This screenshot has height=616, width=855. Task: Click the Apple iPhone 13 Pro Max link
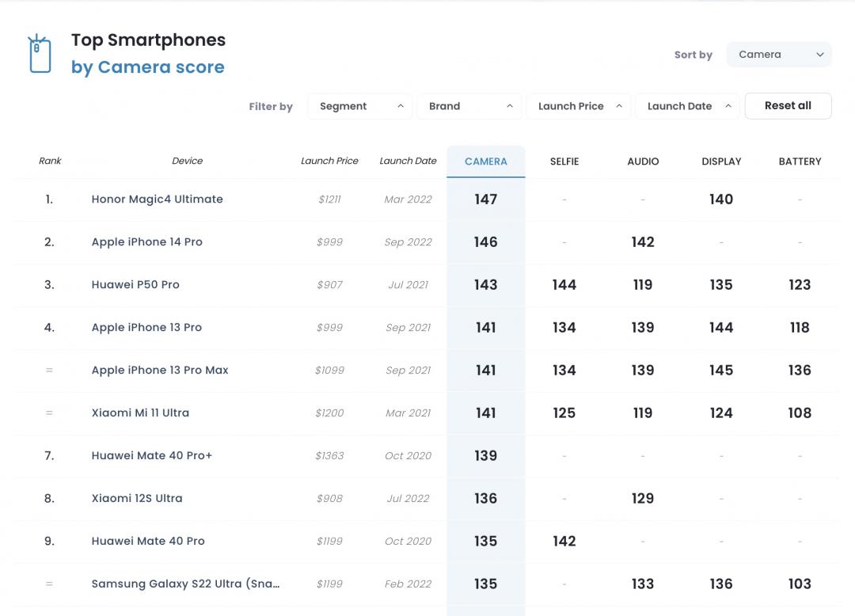point(160,371)
